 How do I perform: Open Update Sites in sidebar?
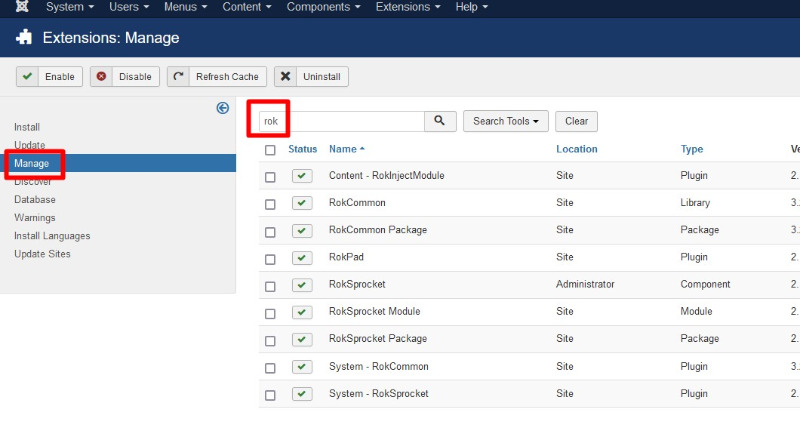[x=42, y=254]
